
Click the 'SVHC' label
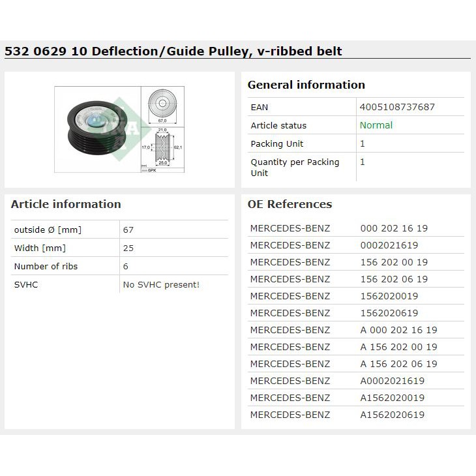[x=26, y=284]
